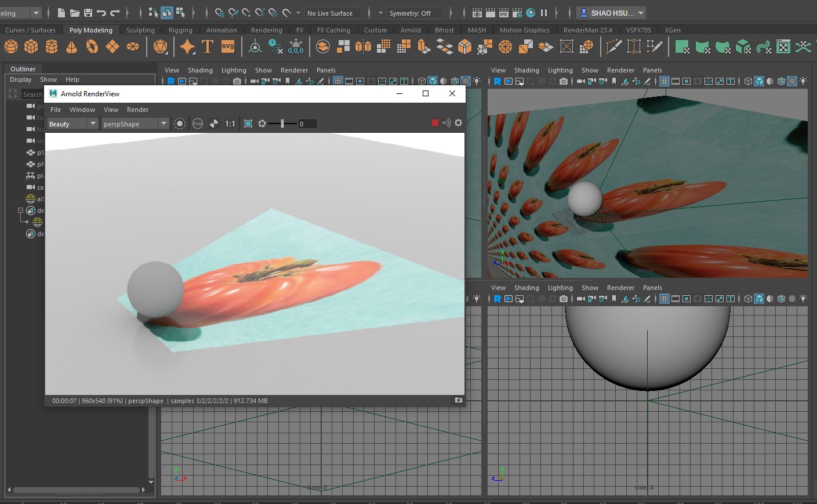Click the Display menu in the Outliner
Screen dimensions: 817x504
20,79
